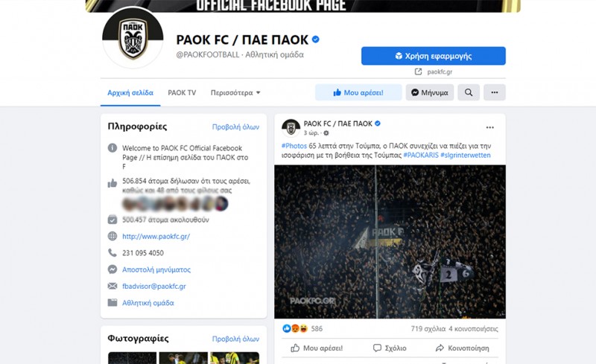596x364 pixels.
Task: Click the post privacy gear icon
Action: coord(326,133)
